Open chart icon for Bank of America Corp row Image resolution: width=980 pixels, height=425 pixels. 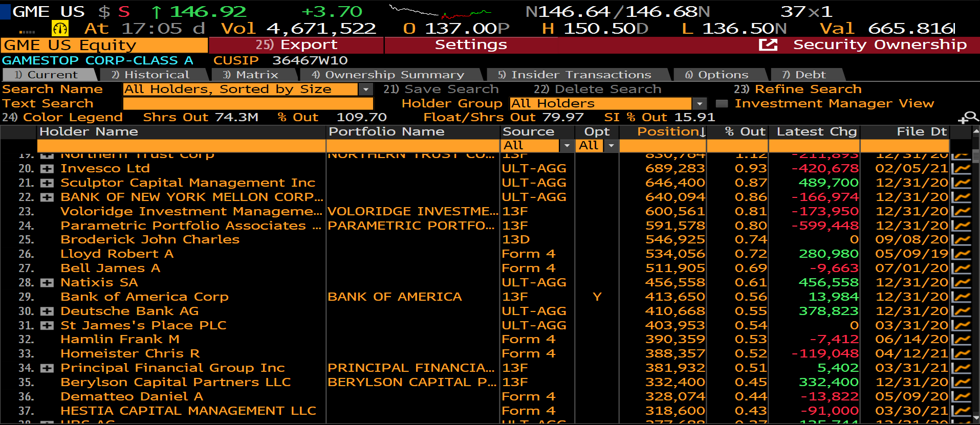(961, 297)
